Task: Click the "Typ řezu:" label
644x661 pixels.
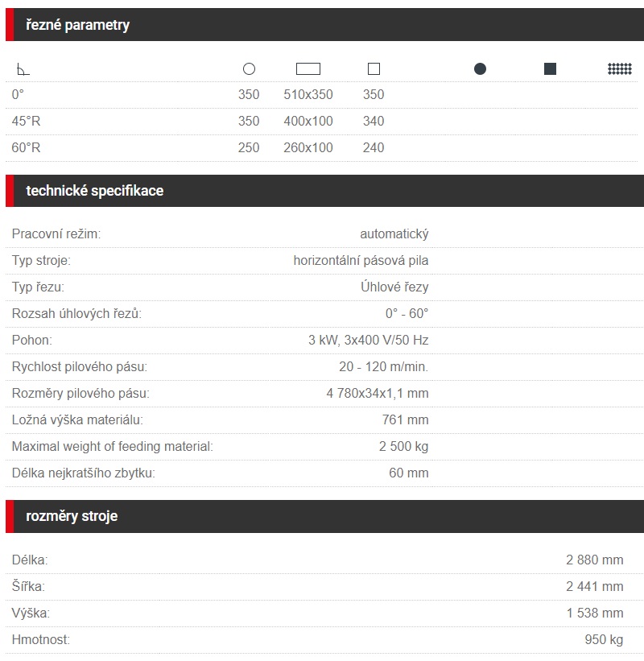Action: (38, 287)
